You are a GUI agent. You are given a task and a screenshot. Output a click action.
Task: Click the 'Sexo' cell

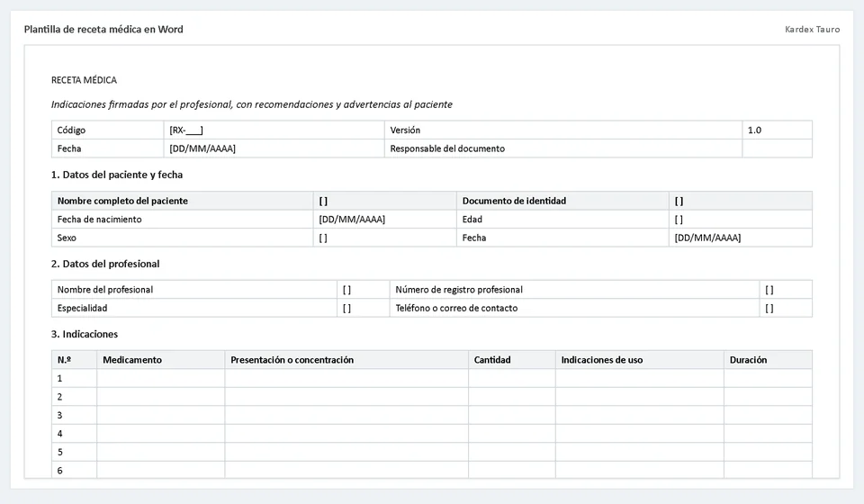click(183, 238)
